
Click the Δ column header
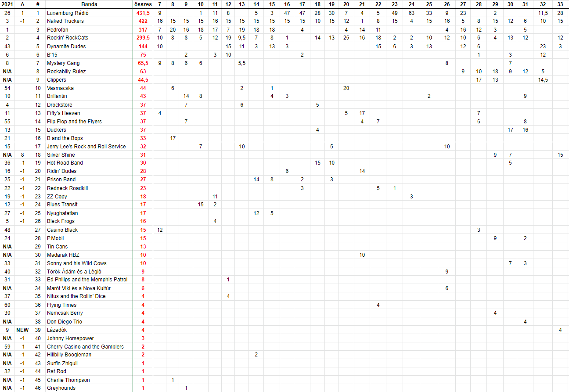click(x=22, y=4)
